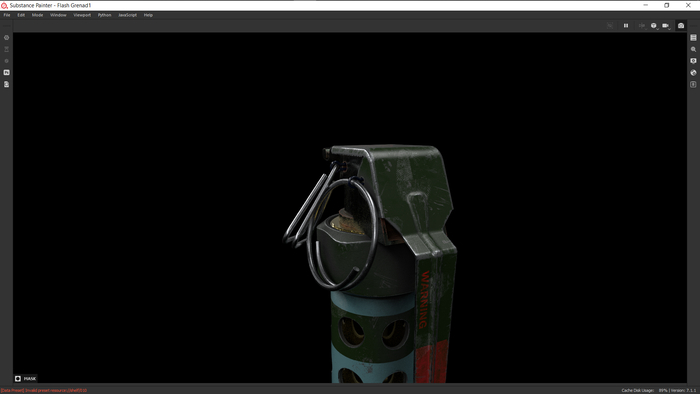Image resolution: width=700 pixels, height=394 pixels.
Task: Toggle the symmetry icon in top toolbar
Action: coord(641,26)
